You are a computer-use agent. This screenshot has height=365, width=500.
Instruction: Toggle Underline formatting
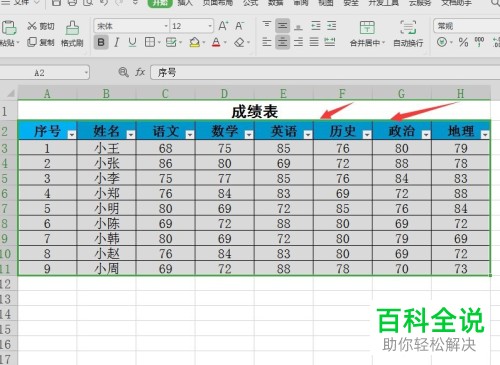coord(132,42)
